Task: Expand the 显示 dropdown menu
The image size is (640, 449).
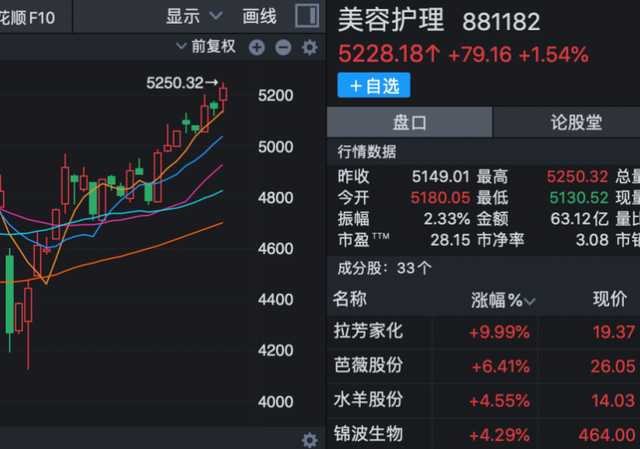Action: 196,16
